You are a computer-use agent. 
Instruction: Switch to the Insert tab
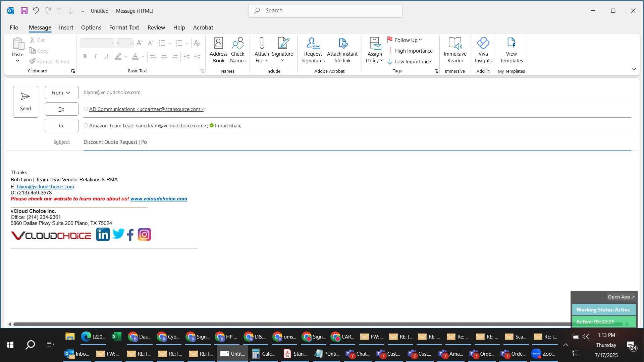coord(66,27)
